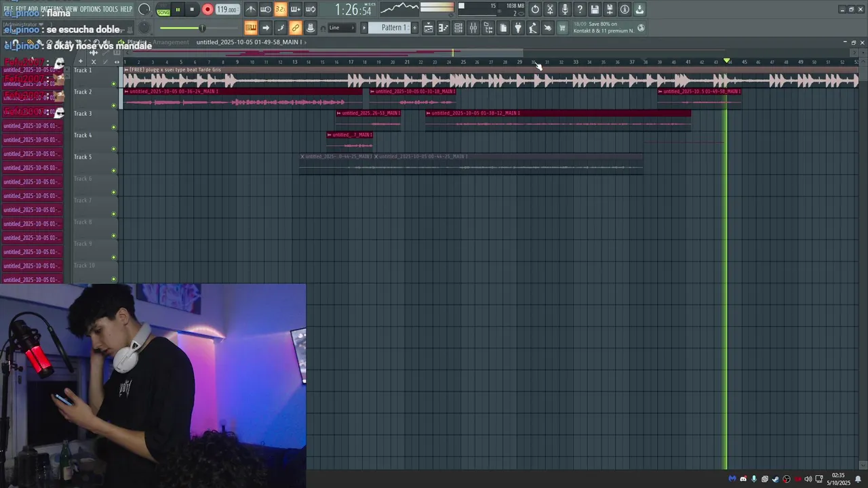
Task: Click the microphone one-click recording icon
Action: click(x=565, y=9)
